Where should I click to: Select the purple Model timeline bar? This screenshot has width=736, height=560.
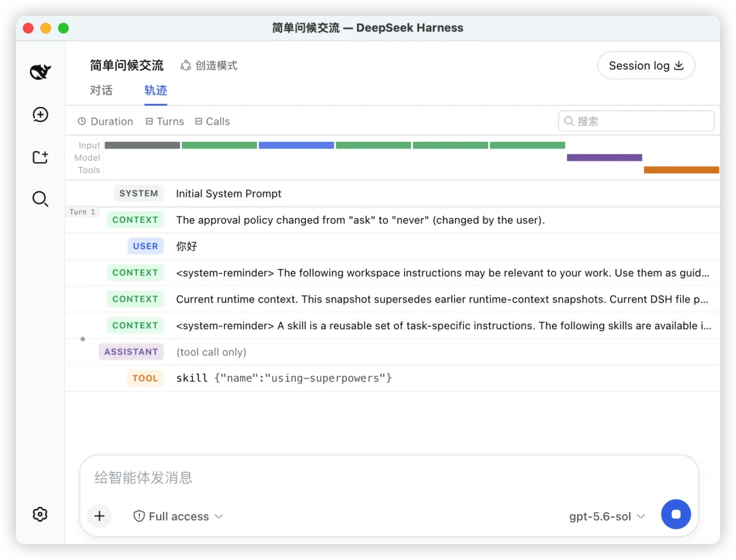click(x=604, y=157)
